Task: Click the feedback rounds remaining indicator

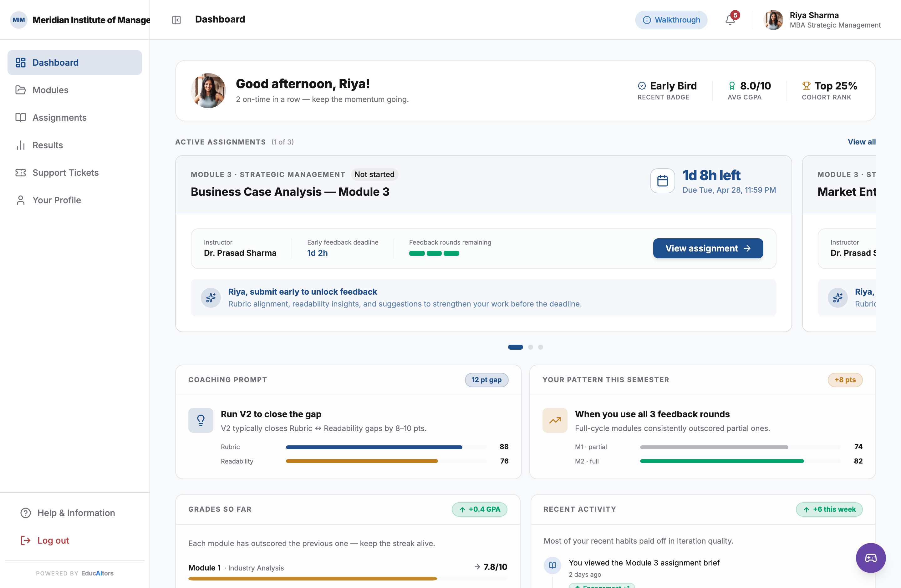Action: 434,254
